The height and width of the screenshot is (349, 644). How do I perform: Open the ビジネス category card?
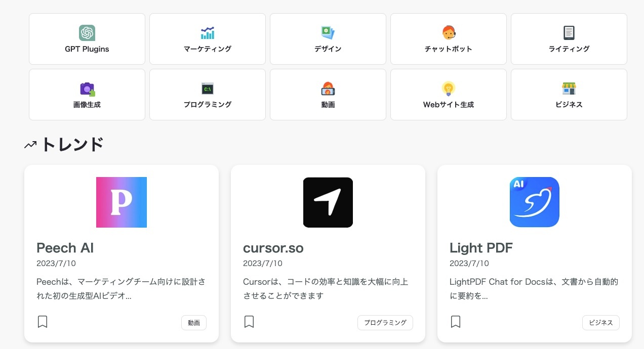tap(569, 95)
